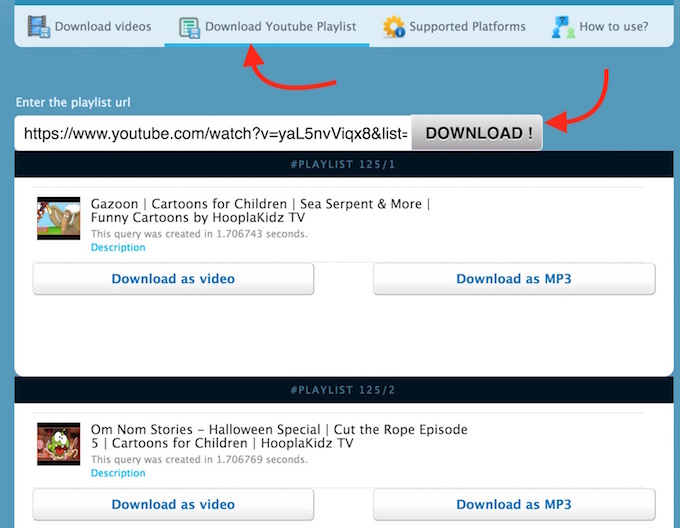Open Description link under Om Nom Stories
Screen dimensions: 680x528
(118, 473)
